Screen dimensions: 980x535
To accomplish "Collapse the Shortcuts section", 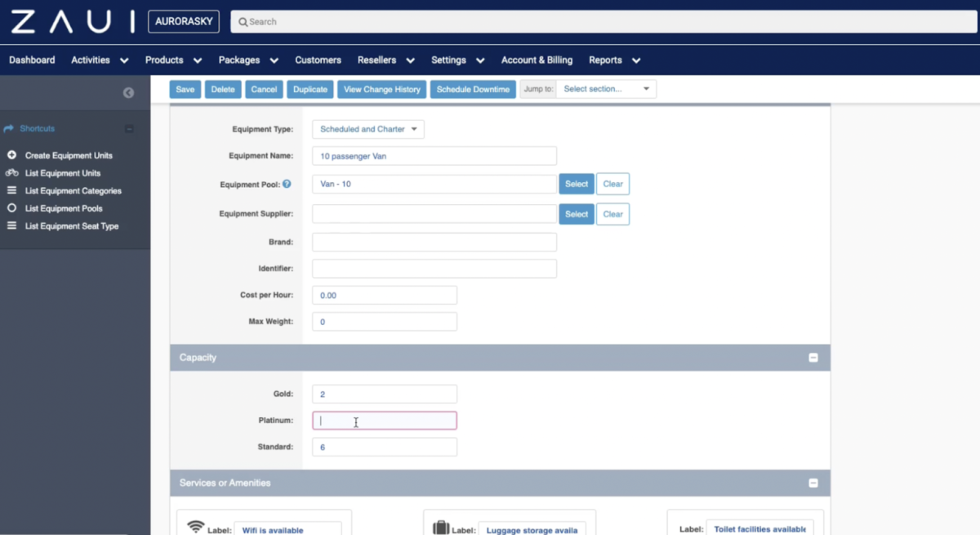I will (129, 129).
